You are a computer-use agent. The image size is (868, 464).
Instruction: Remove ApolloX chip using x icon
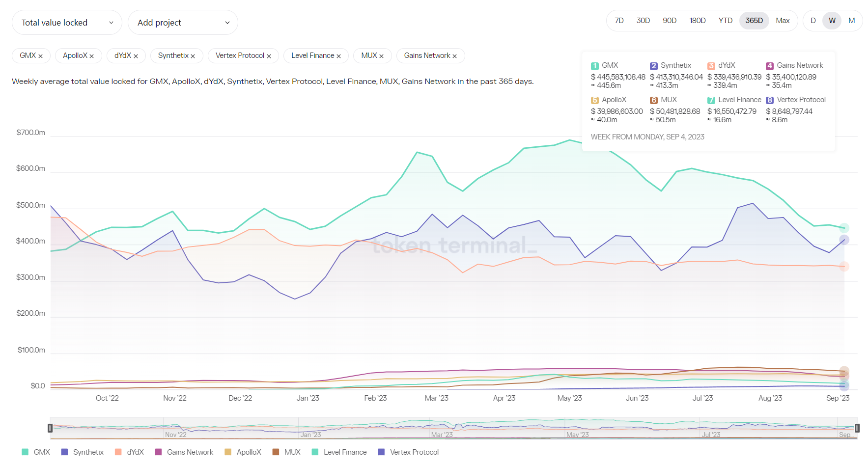click(92, 56)
